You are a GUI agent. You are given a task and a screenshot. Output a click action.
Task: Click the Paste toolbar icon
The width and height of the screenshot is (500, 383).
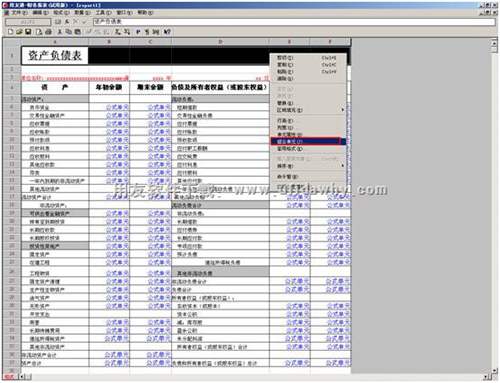click(x=77, y=32)
